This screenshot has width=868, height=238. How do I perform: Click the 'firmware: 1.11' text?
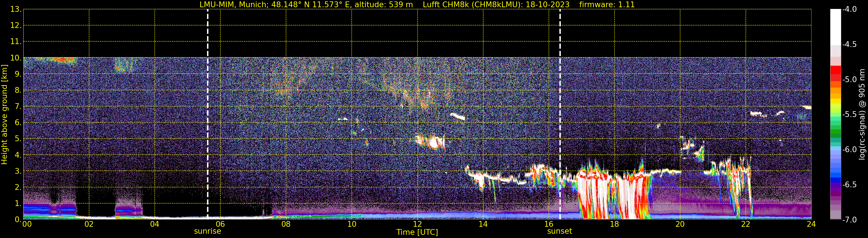[x=607, y=5]
